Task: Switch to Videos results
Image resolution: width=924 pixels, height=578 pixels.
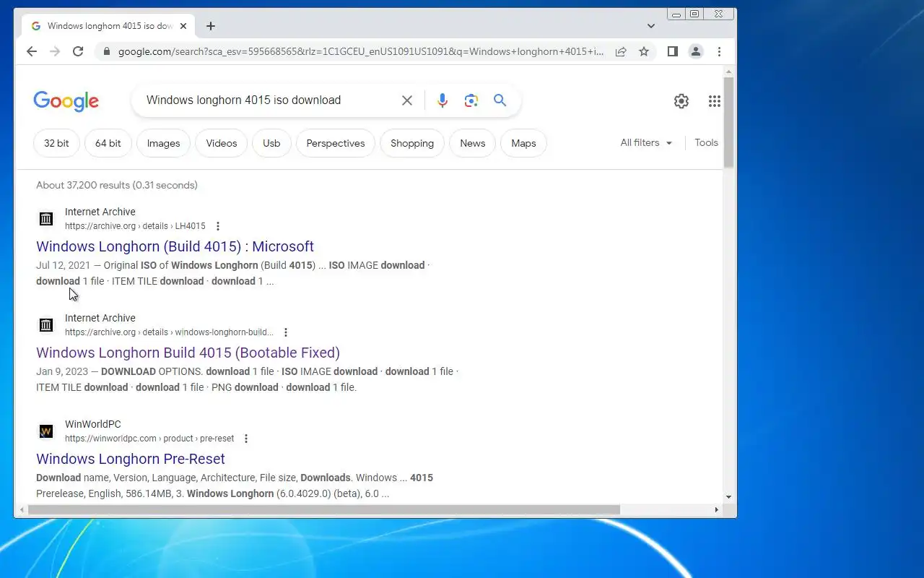Action: click(222, 143)
